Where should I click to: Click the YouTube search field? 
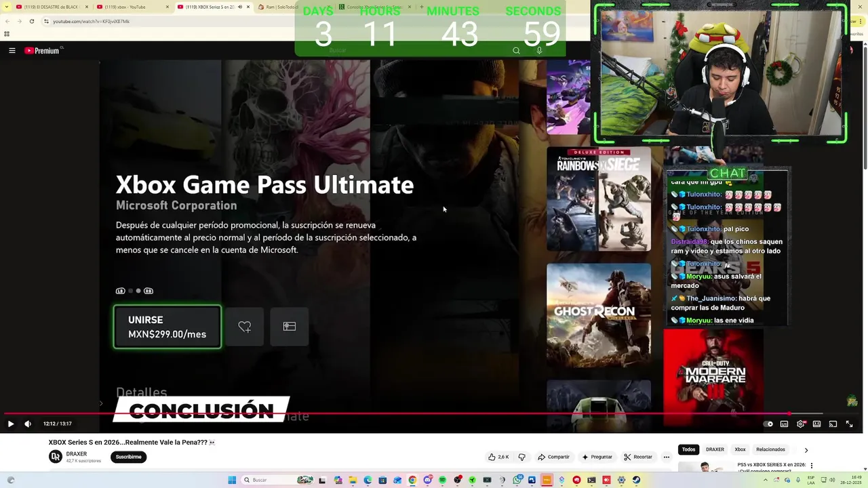(414, 50)
